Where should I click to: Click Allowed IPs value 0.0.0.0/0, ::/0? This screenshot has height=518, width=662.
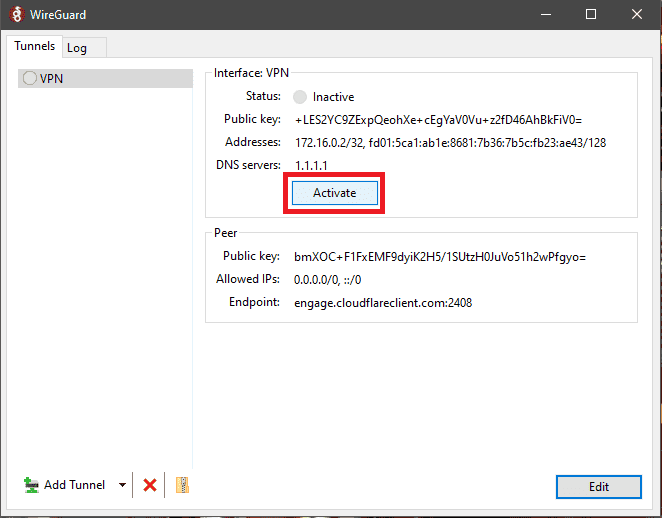328,280
